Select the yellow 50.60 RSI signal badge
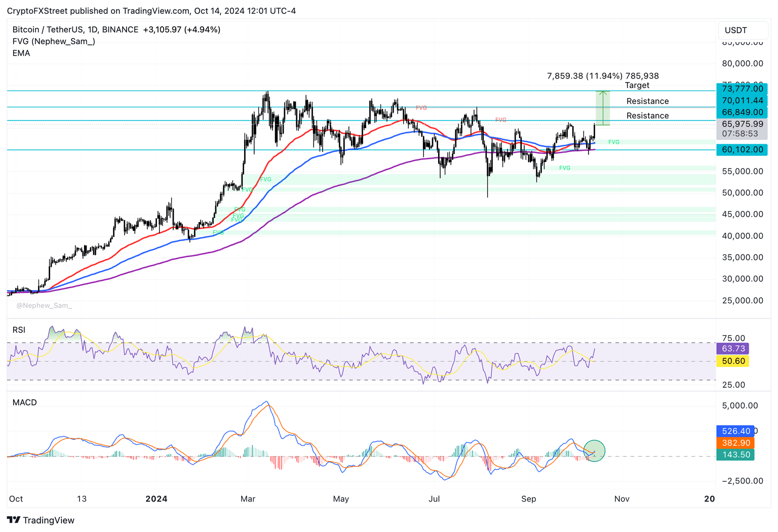 pos(733,361)
